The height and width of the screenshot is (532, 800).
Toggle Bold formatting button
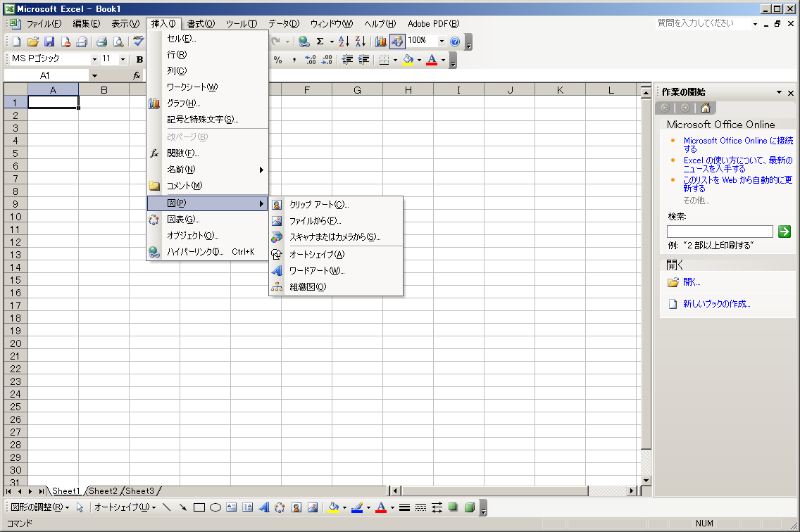[139, 60]
